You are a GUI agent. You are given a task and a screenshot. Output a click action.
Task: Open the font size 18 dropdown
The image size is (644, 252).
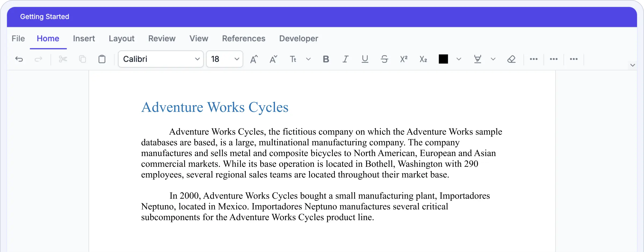coord(225,59)
